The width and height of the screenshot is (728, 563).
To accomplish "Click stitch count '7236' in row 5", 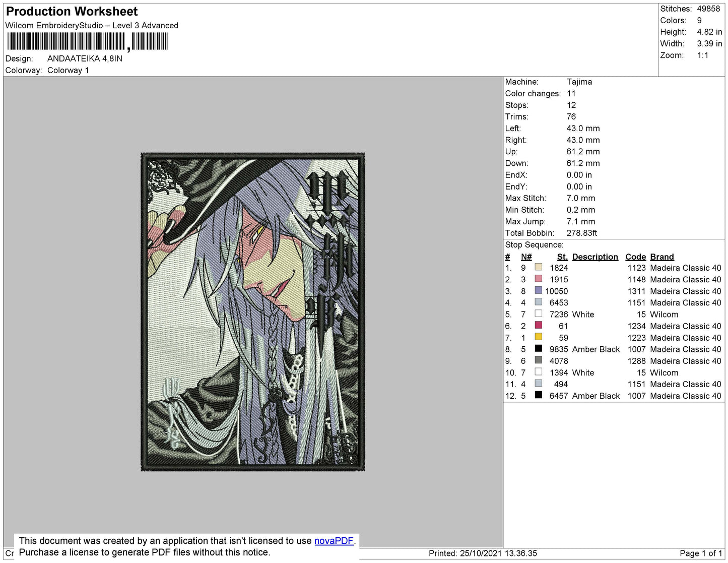I will [x=559, y=314].
